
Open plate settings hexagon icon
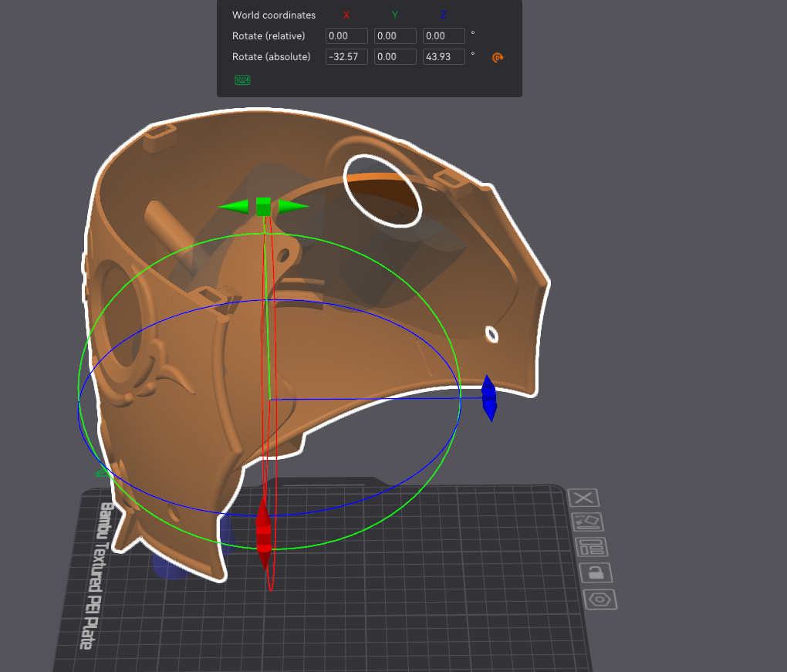(599, 599)
